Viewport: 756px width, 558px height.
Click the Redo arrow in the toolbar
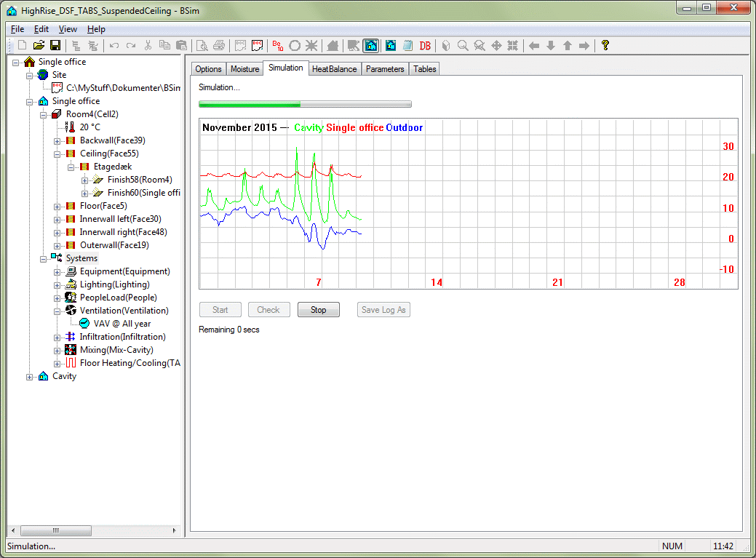[131, 45]
